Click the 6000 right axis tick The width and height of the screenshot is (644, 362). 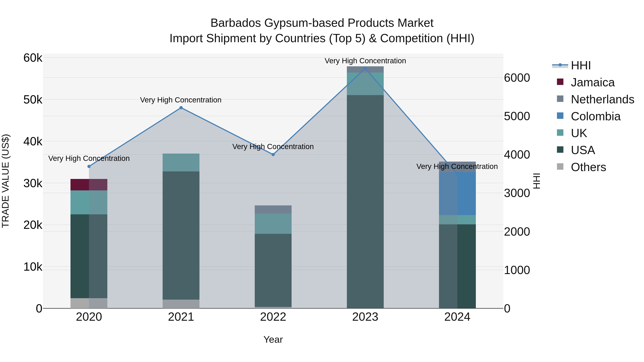click(517, 78)
